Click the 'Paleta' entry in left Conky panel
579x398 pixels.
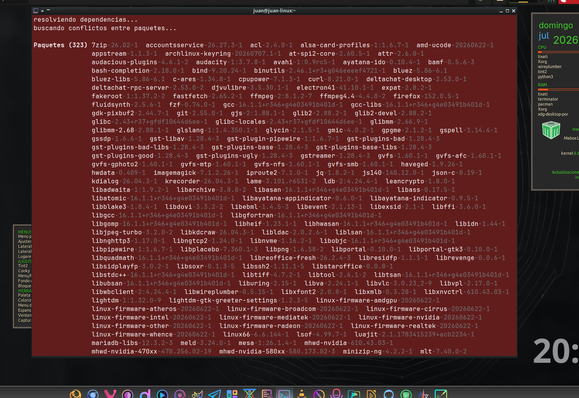pyautogui.click(x=24, y=295)
